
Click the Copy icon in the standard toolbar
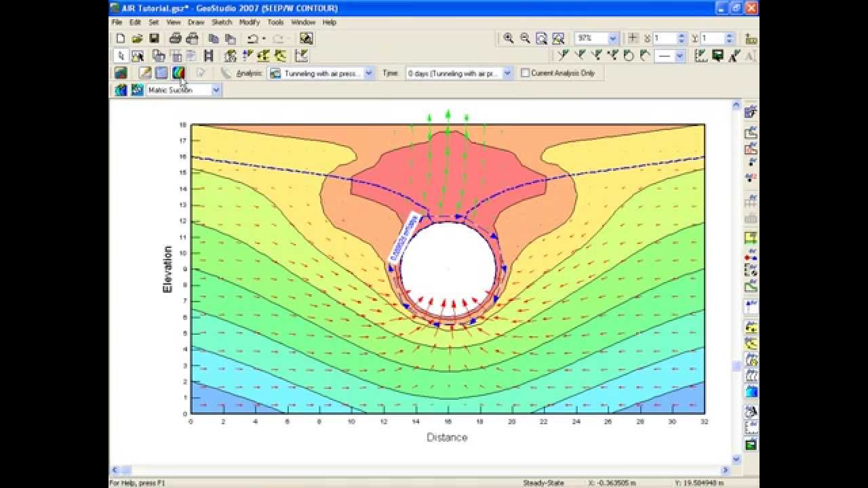[213, 39]
